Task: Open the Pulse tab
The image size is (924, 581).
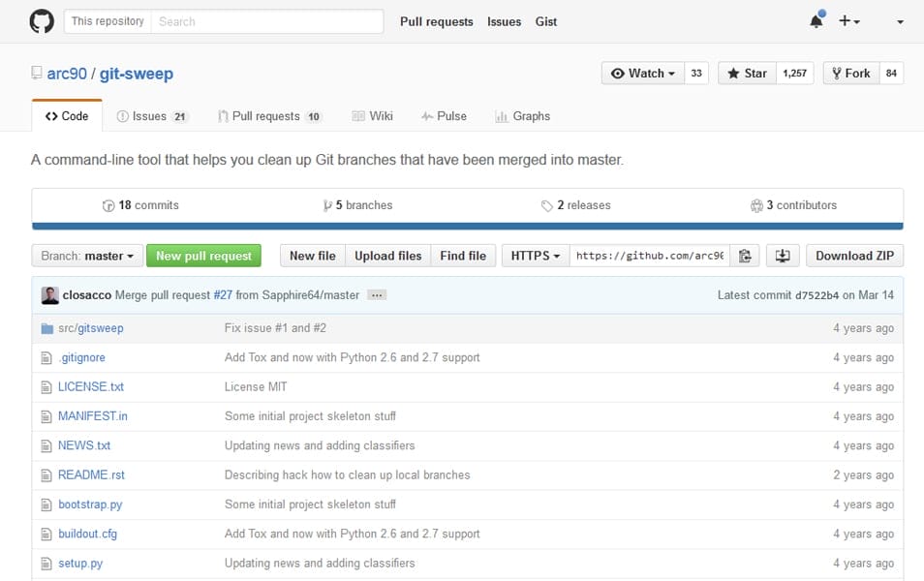Action: [x=444, y=116]
